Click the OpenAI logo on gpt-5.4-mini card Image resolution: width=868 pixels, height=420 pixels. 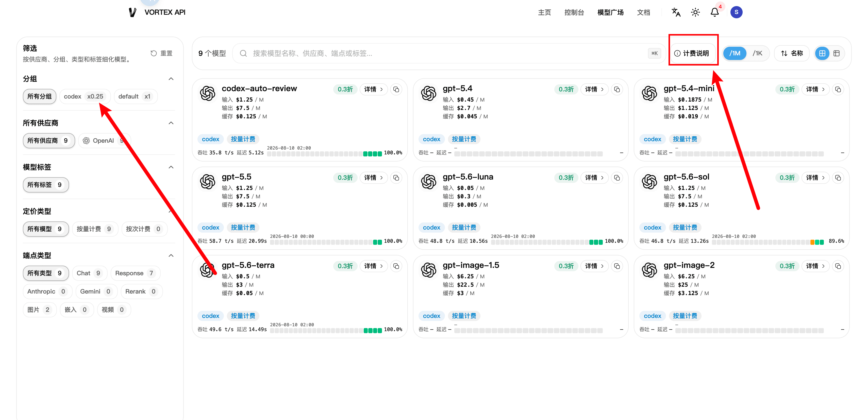coord(649,93)
